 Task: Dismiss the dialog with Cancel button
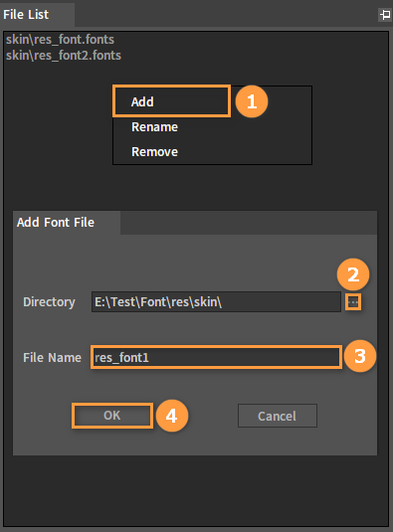(278, 416)
